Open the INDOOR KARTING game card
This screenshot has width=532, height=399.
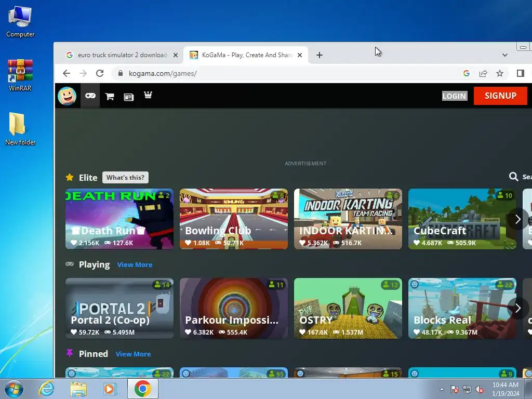[348, 219]
